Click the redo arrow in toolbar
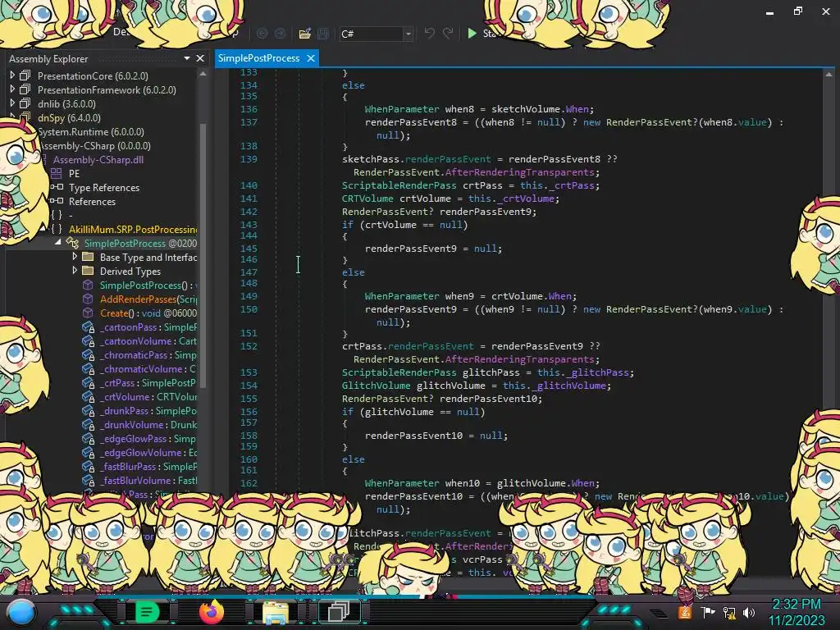 pyautogui.click(x=448, y=33)
